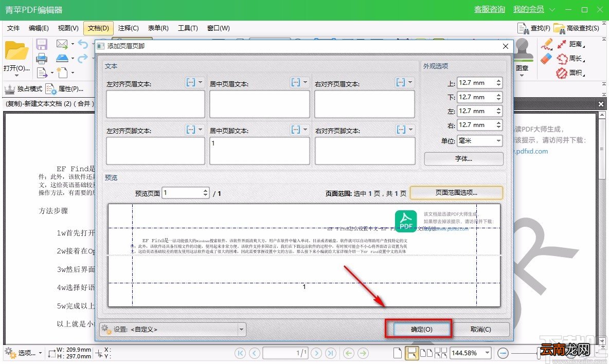Open the settings (设置) custom dropdown

pos(172,330)
